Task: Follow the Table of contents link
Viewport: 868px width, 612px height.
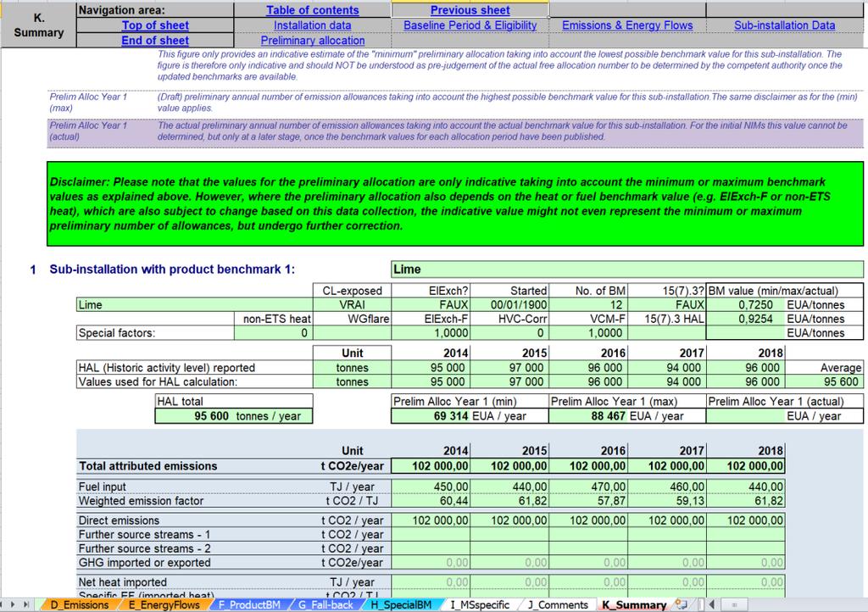Action: point(312,10)
